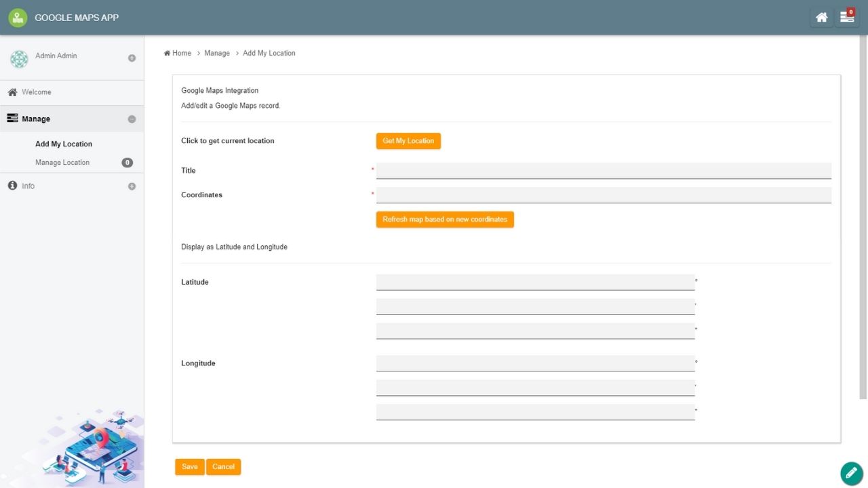Cancel the location form
The height and width of the screenshot is (488, 868).
click(223, 467)
